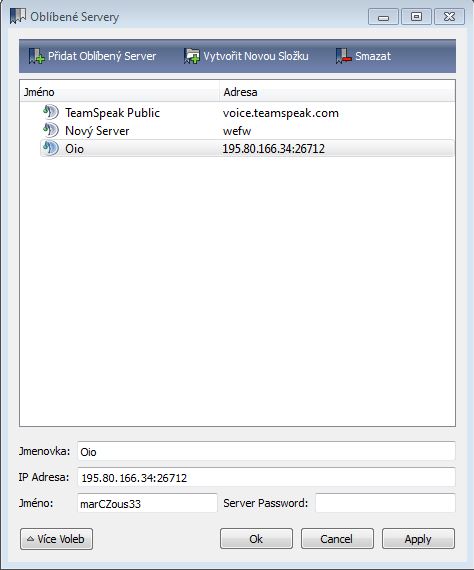Sort the list by Adresa column header
This screenshot has width=474, height=570.
point(337,92)
